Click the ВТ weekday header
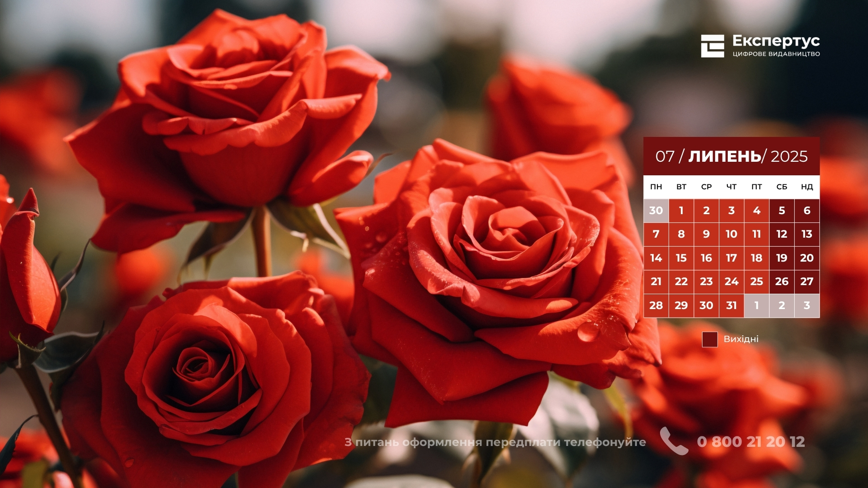Image resolution: width=868 pixels, height=488 pixels. [x=681, y=187]
